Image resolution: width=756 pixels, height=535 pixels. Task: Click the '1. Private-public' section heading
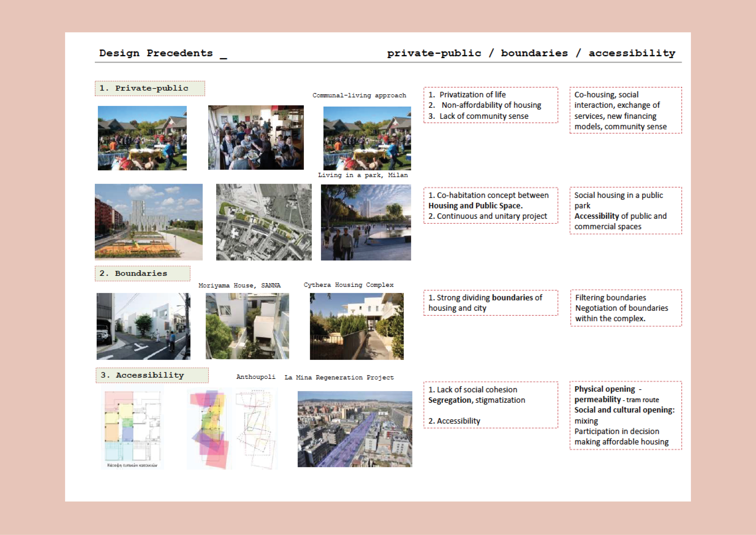click(x=150, y=88)
